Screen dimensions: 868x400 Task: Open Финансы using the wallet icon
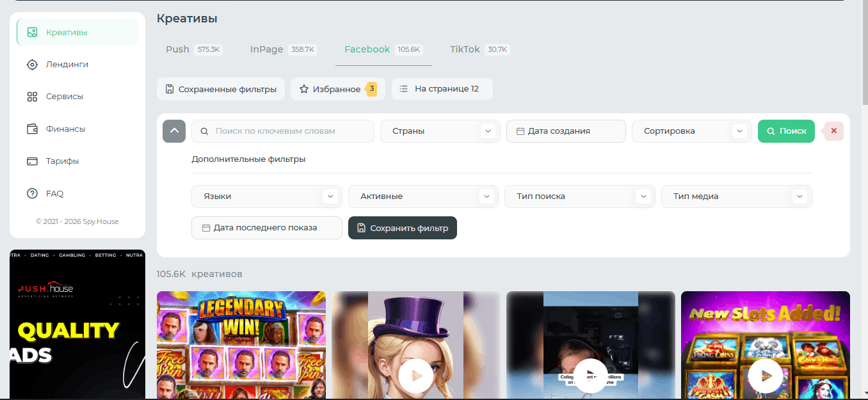[32, 129]
